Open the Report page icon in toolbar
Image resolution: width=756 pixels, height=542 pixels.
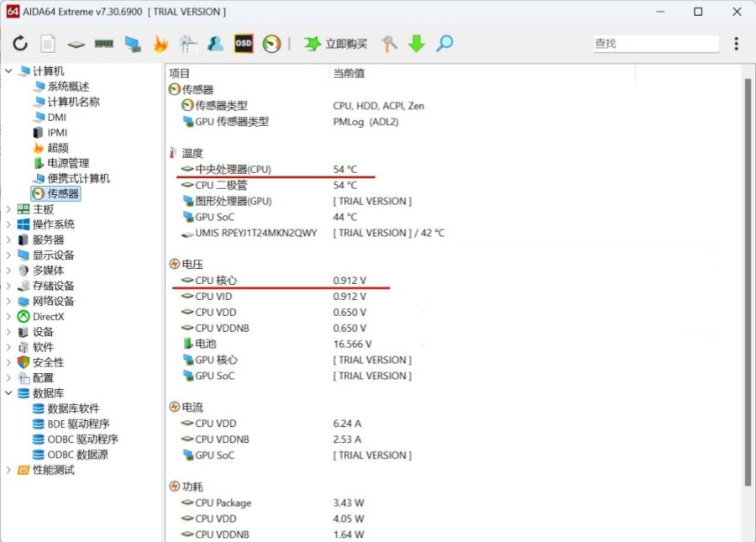point(48,44)
